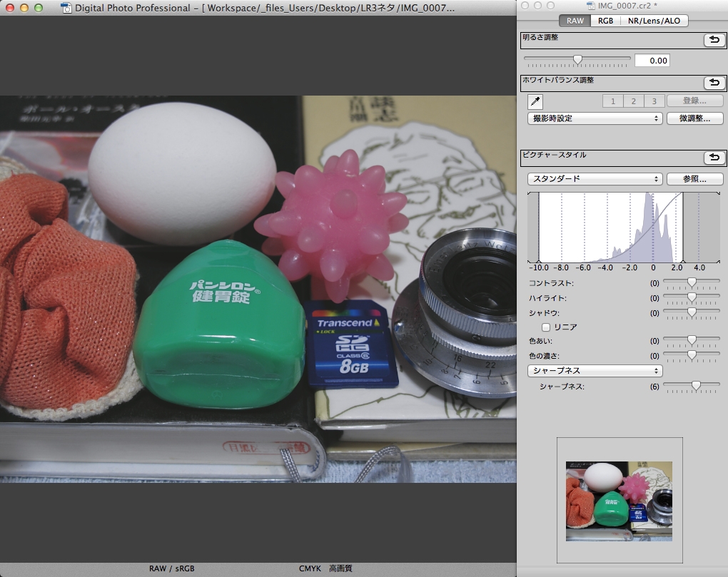Reset the picture style (ピクチャースタイル) settings
The image size is (728, 577).
tap(714, 158)
